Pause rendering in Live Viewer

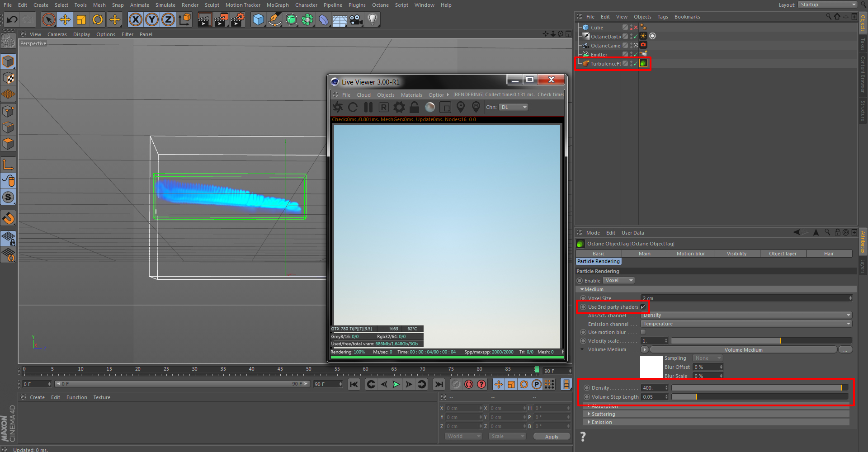[x=368, y=107]
